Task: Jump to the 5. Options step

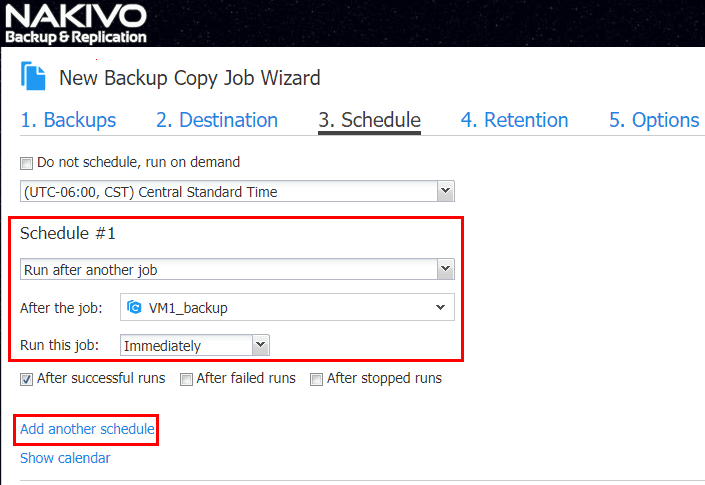Action: tap(654, 120)
